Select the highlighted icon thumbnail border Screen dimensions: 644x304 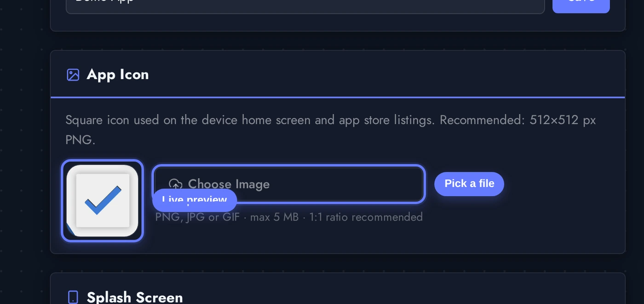coord(102,200)
